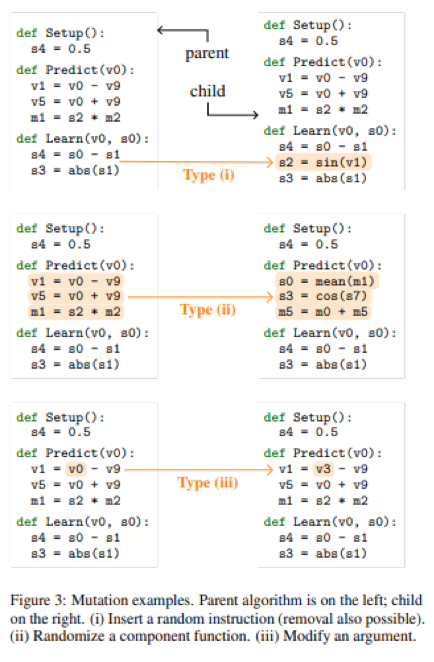Viewport: 434px width, 662px height.
Task: Click the orange Type (iii) label
Action: [208, 483]
